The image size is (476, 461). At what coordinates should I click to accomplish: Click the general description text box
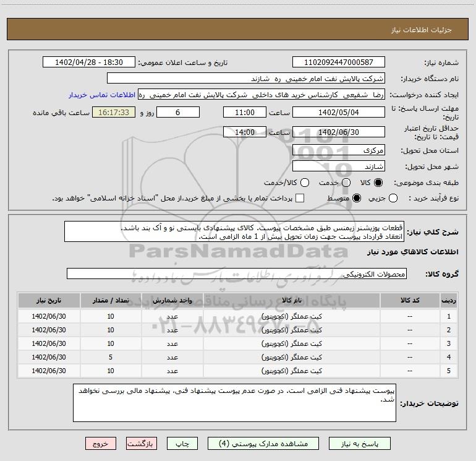(234, 232)
